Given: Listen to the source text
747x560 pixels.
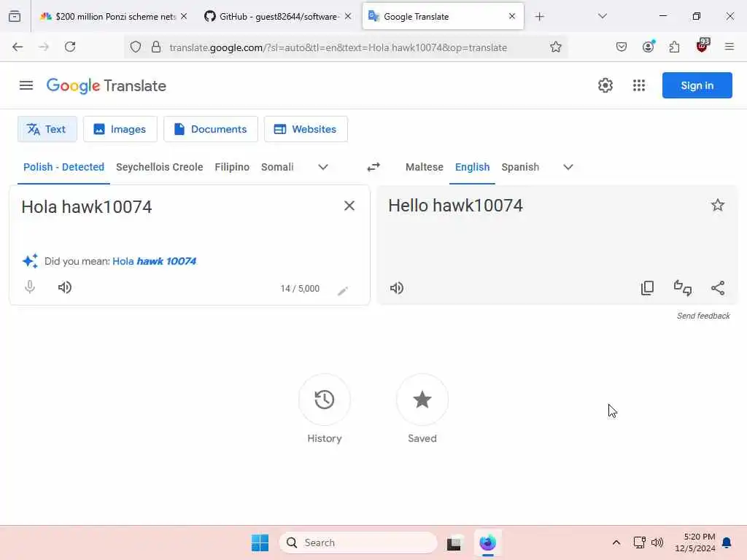Looking at the screenshot, I should [x=65, y=287].
